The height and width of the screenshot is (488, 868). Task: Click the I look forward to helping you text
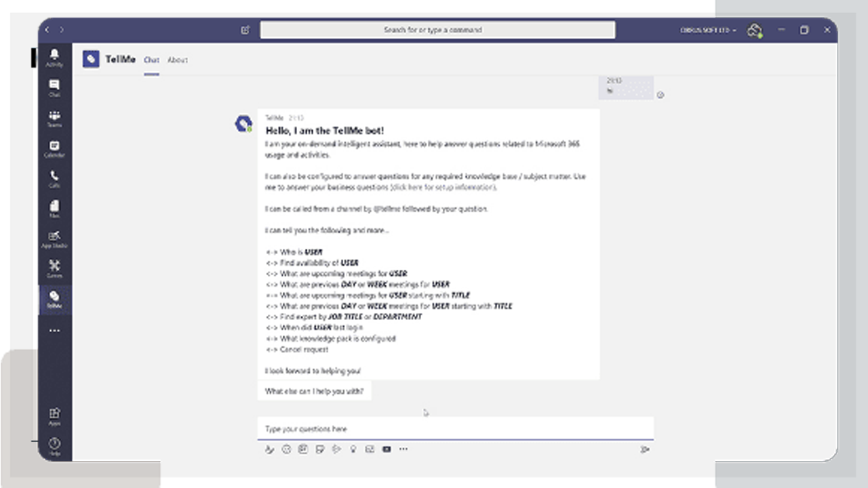click(x=313, y=371)
